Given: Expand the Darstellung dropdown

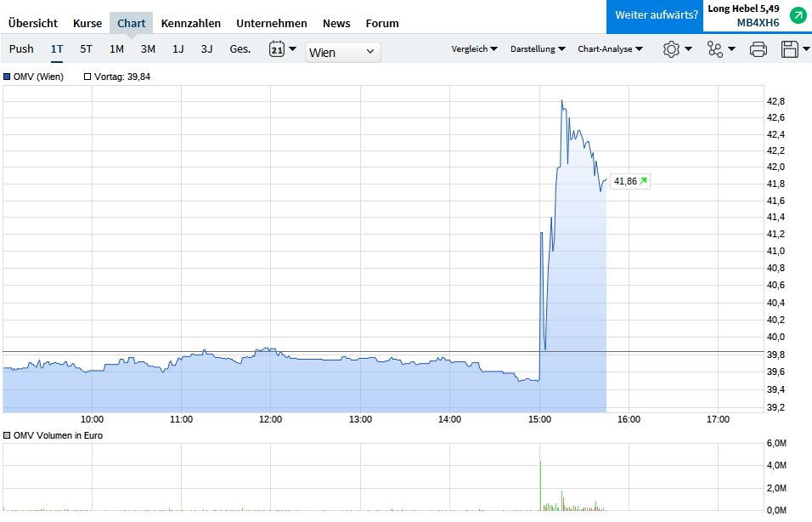Looking at the screenshot, I should 538,48.
